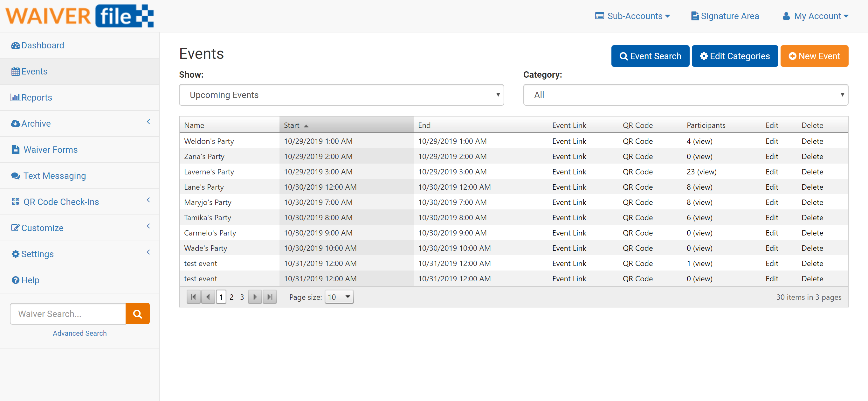Click the Advanced Search link
This screenshot has height=401, width=868.
[x=79, y=333]
